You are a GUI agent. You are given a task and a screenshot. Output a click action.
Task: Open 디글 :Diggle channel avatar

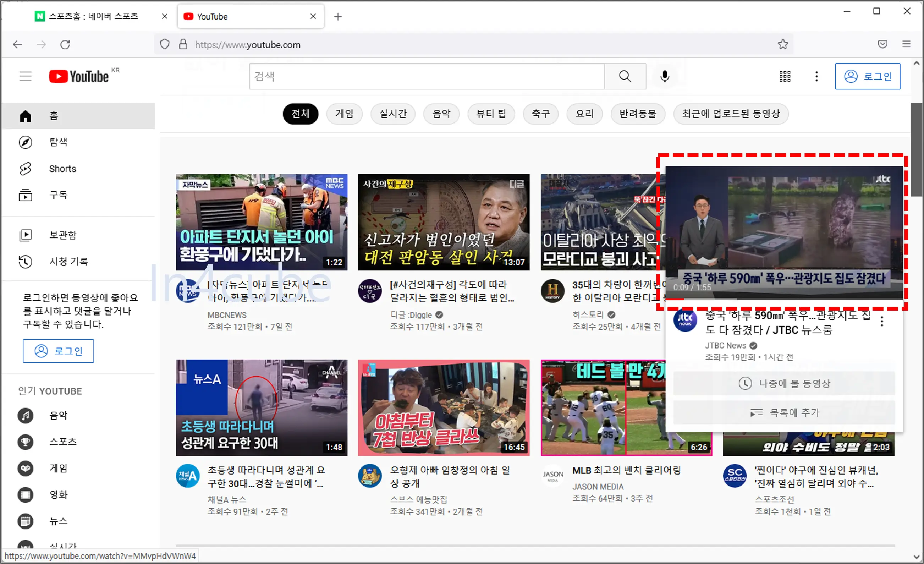pos(370,291)
